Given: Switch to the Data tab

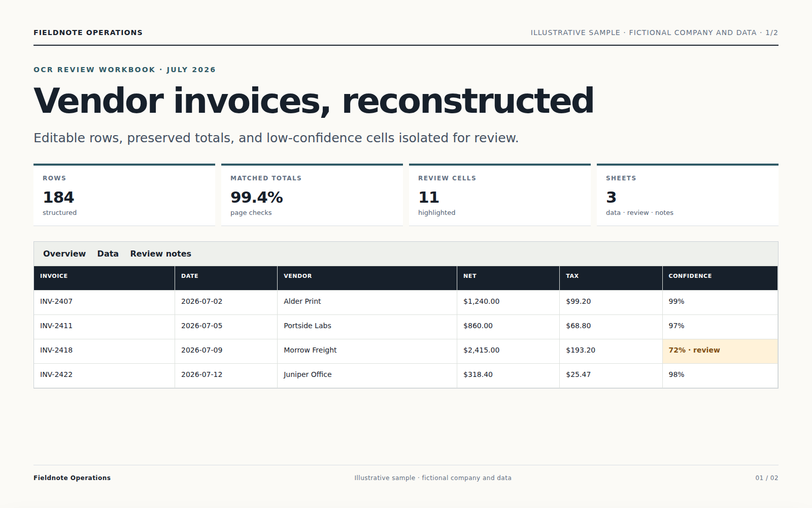Looking at the screenshot, I should [x=108, y=253].
